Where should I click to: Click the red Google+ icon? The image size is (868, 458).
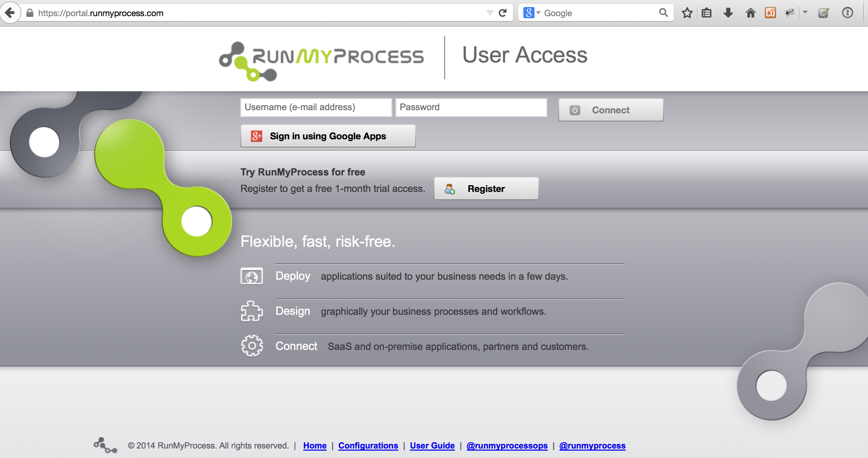pyautogui.click(x=257, y=136)
